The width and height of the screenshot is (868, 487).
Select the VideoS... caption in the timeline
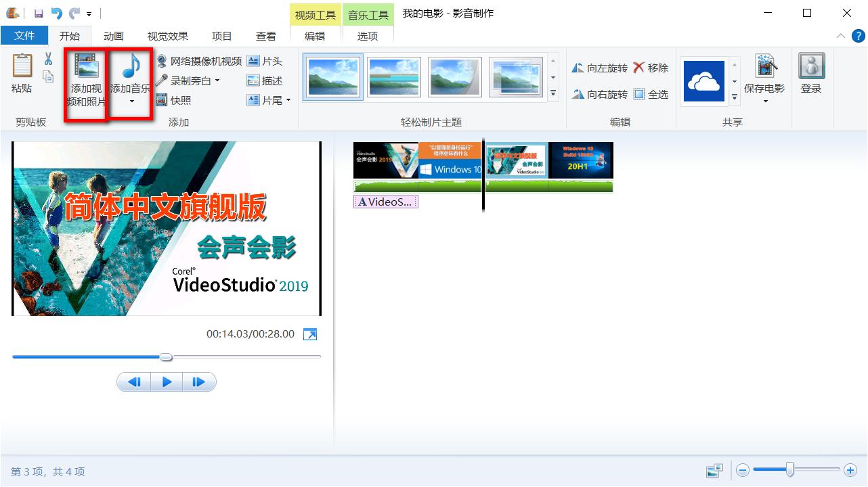click(385, 201)
